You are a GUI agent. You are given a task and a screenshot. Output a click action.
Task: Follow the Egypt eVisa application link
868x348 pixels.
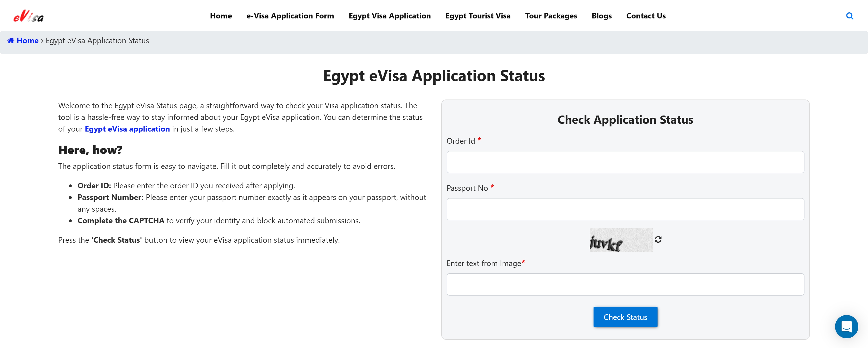(127, 129)
